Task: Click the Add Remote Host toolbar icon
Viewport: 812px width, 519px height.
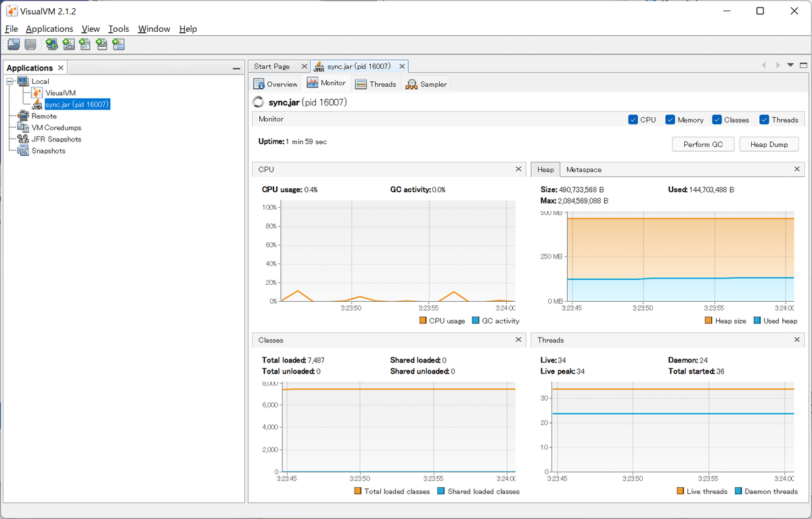Action: pos(51,45)
